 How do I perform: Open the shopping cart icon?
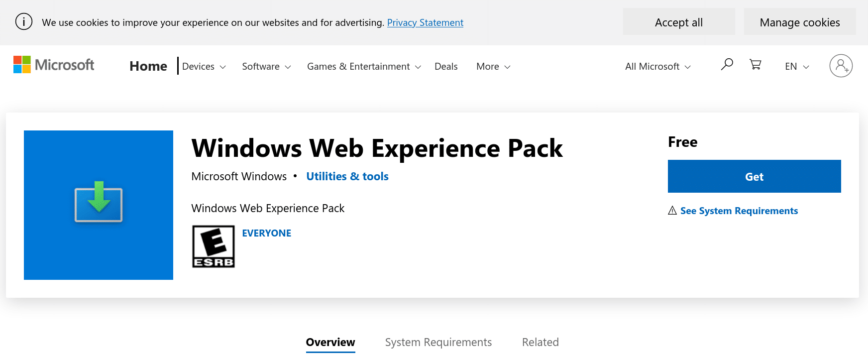coord(755,64)
